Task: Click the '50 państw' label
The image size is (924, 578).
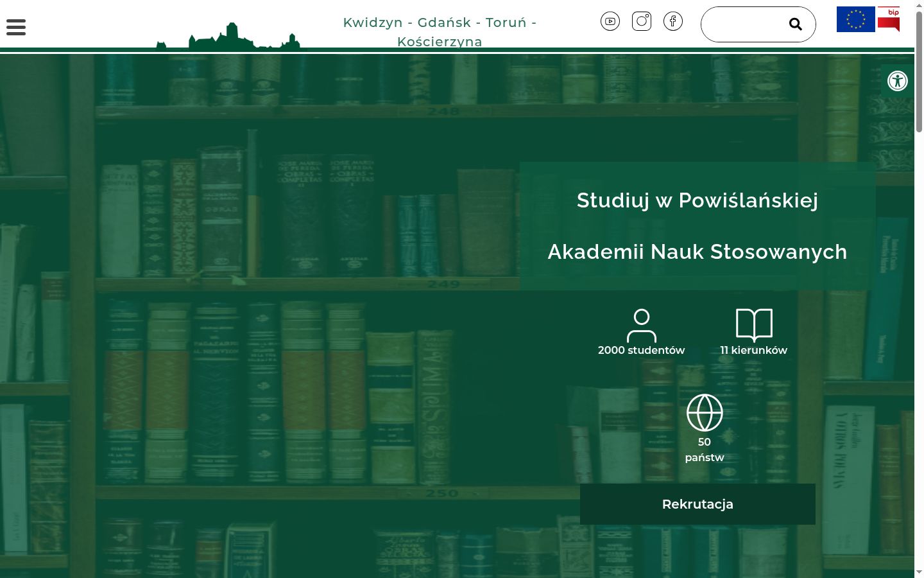Action: point(705,450)
